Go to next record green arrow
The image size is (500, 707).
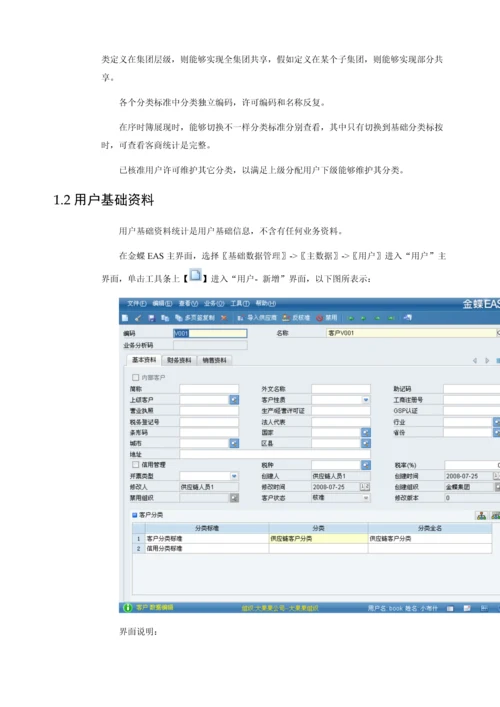[x=378, y=318]
